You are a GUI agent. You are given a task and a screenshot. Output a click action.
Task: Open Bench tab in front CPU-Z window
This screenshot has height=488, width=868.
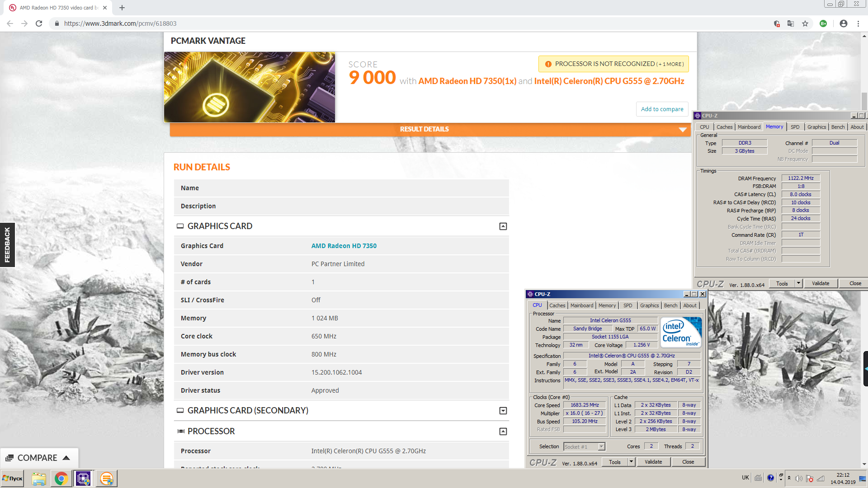click(671, 305)
